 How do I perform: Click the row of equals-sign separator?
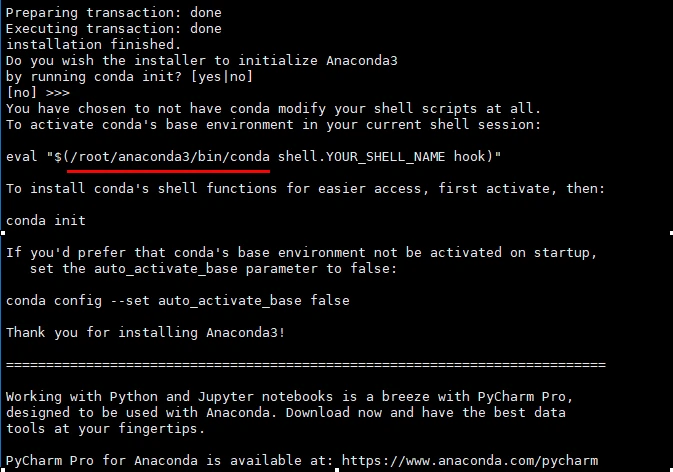306,365
